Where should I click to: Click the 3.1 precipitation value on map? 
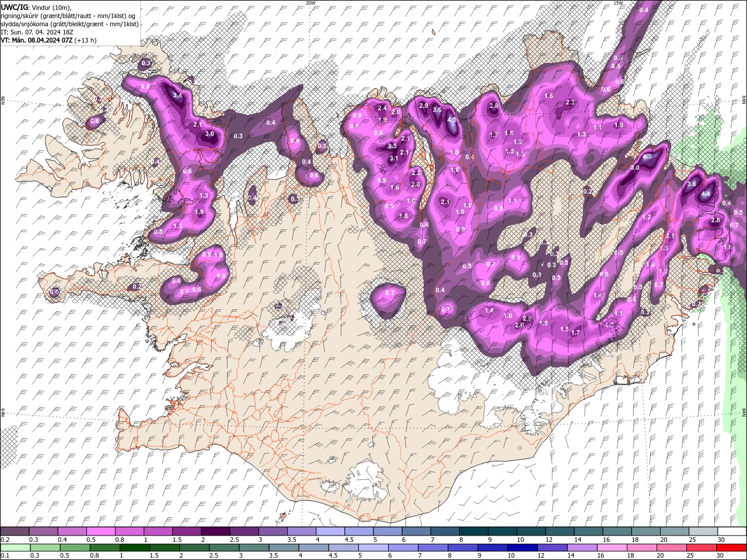[x=393, y=159]
